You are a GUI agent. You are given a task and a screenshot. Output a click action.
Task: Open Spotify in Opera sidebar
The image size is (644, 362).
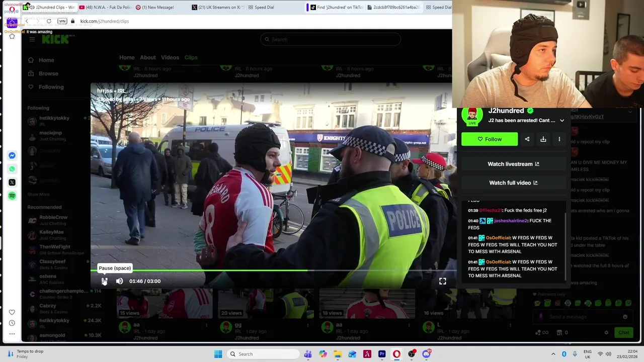tap(12, 196)
